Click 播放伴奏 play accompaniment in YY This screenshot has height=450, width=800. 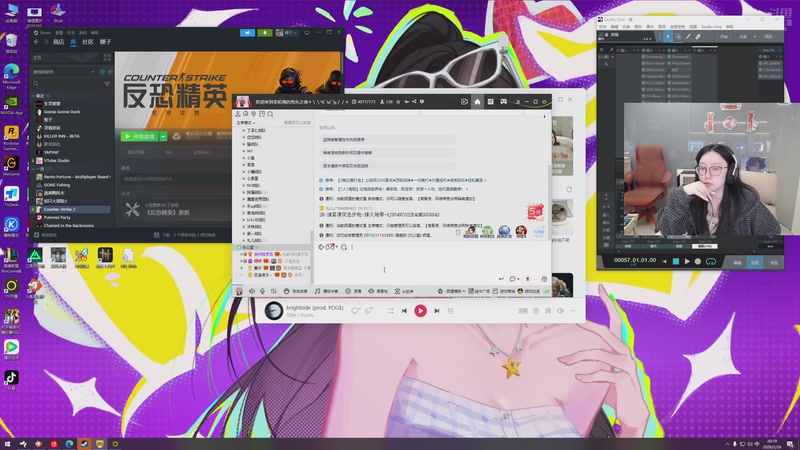point(327,291)
